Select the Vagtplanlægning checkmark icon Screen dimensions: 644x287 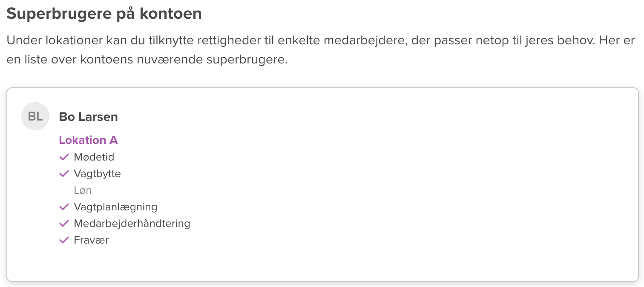point(64,207)
